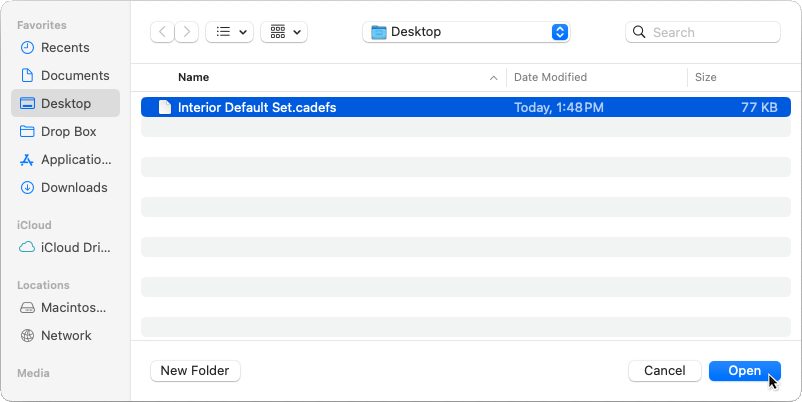Sort by the Name column header
The width and height of the screenshot is (802, 402).
pyautogui.click(x=193, y=77)
